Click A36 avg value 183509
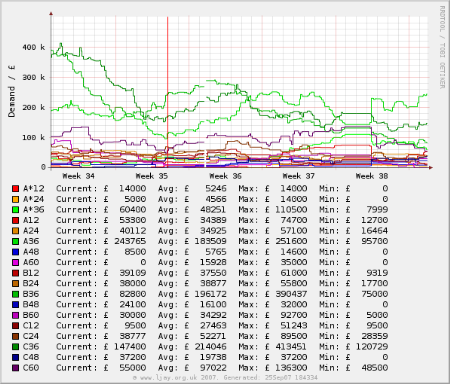This screenshot has width=450, height=384. (211, 241)
